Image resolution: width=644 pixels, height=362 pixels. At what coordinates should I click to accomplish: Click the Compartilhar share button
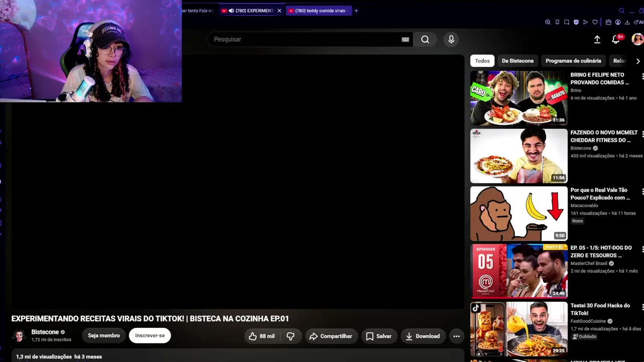[331, 336]
